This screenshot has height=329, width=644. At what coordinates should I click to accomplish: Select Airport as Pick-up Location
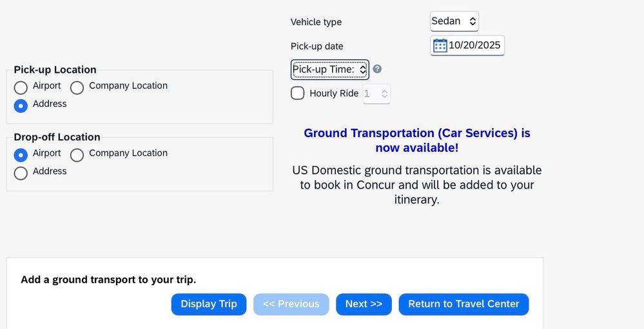(x=21, y=87)
